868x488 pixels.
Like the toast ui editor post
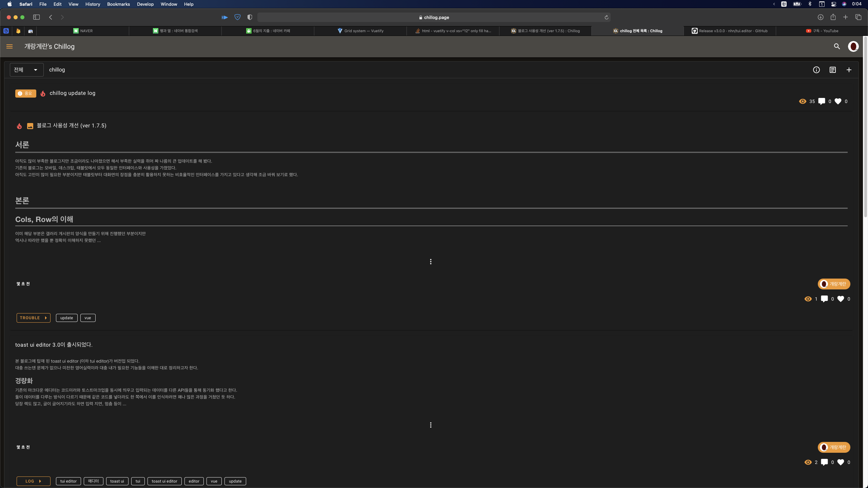click(841, 462)
